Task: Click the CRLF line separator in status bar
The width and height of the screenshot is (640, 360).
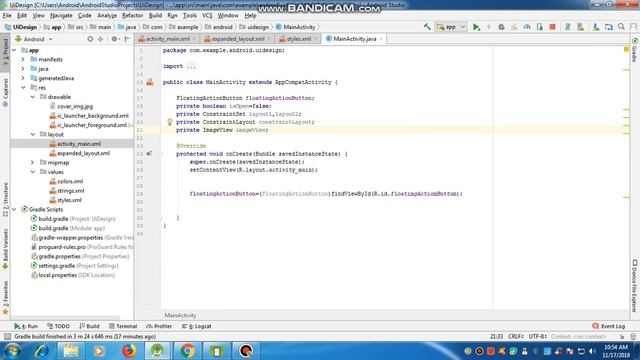Action: (x=516, y=336)
